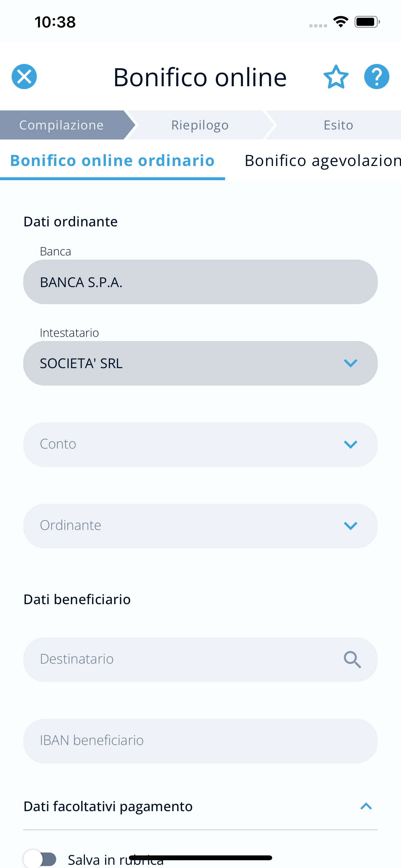
Task: Select the Compilazione step
Action: [x=62, y=125]
